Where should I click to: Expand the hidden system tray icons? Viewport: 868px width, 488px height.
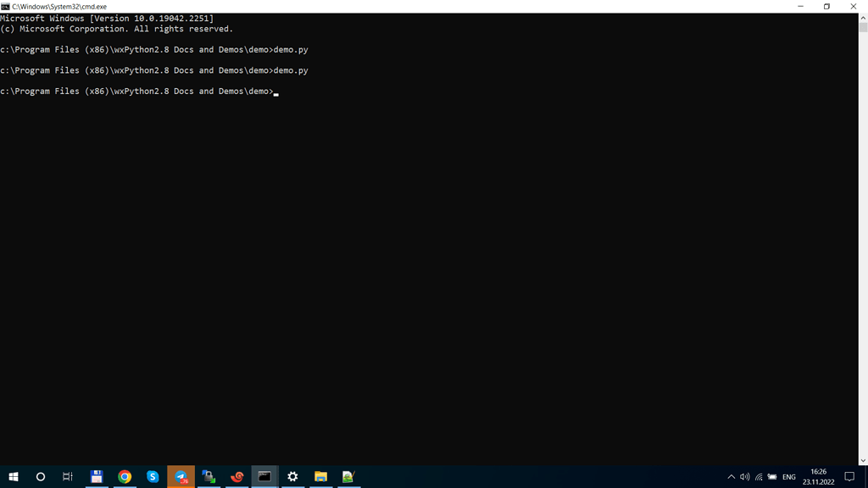click(x=731, y=477)
